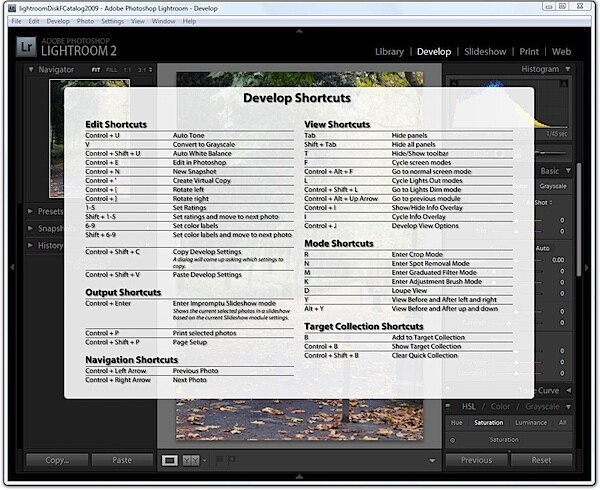
Task: Select the Loupe view icon in toolbar
Action: tap(170, 460)
